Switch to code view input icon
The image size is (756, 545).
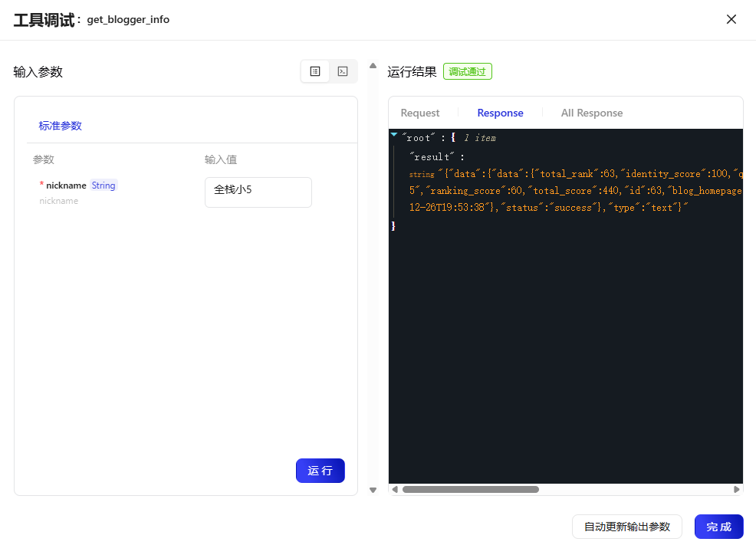343,71
